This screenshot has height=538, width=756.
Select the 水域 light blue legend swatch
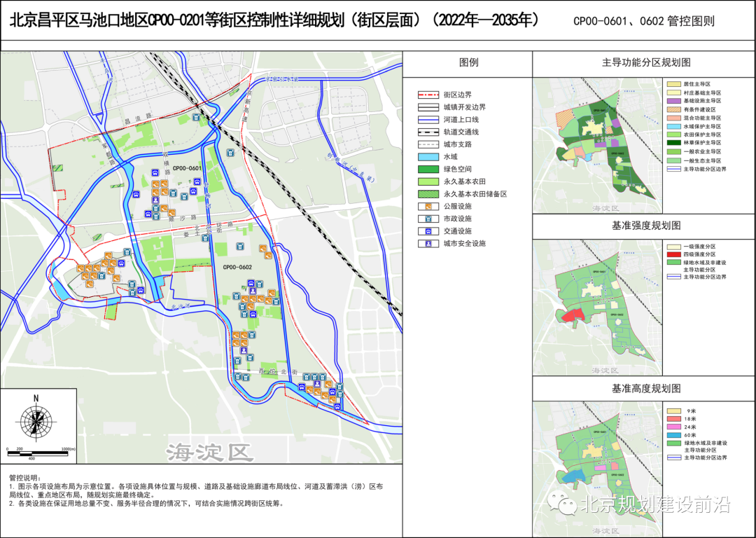(x=427, y=157)
